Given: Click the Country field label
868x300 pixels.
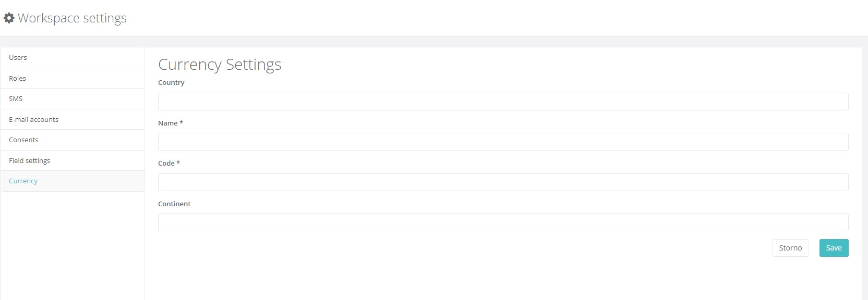Looking at the screenshot, I should 171,83.
